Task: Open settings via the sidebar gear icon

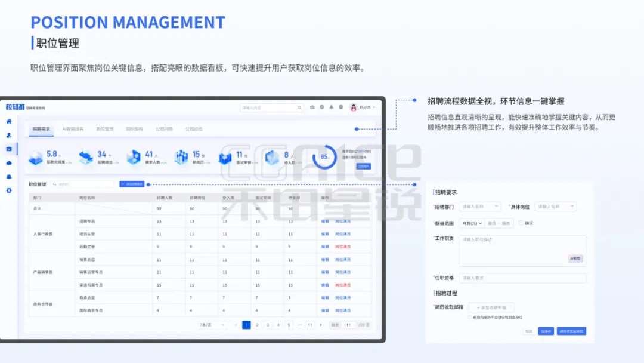Action: [8, 190]
